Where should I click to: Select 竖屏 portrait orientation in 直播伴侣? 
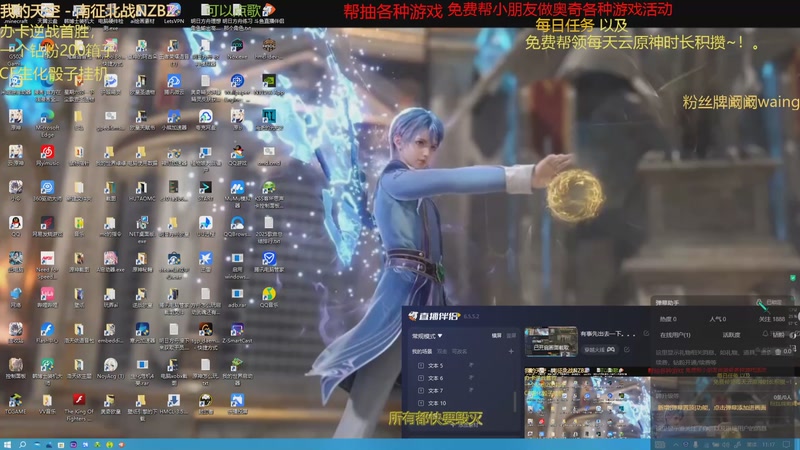[511, 336]
